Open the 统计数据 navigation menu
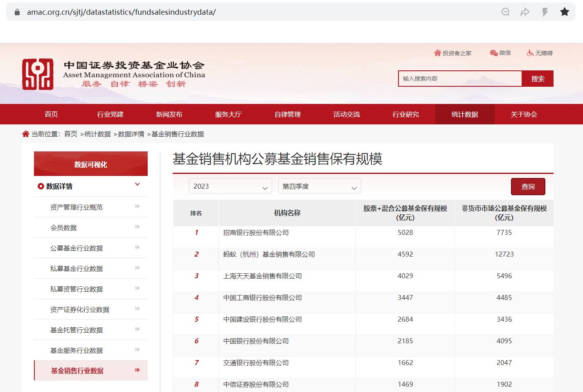This screenshot has height=392, width=583. point(465,114)
